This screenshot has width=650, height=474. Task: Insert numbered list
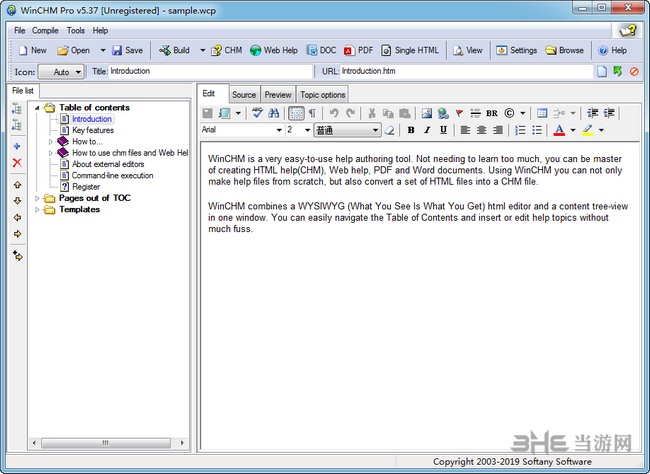click(520, 130)
